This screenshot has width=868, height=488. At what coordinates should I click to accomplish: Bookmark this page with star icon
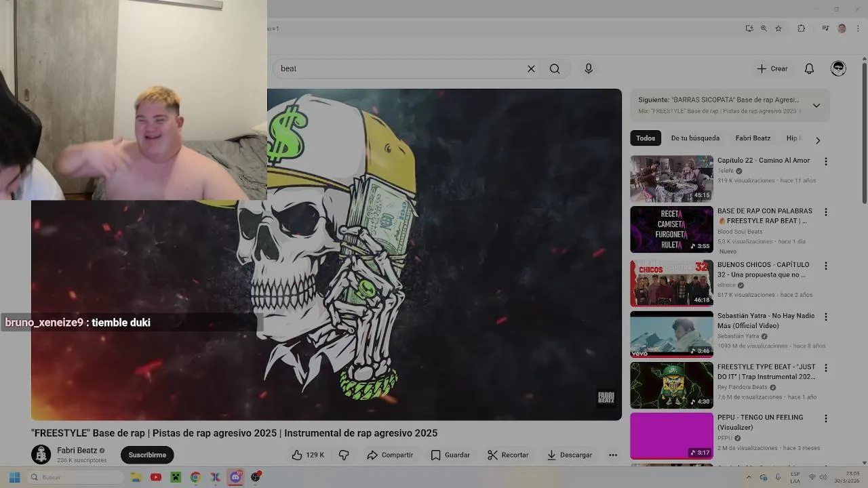point(778,28)
